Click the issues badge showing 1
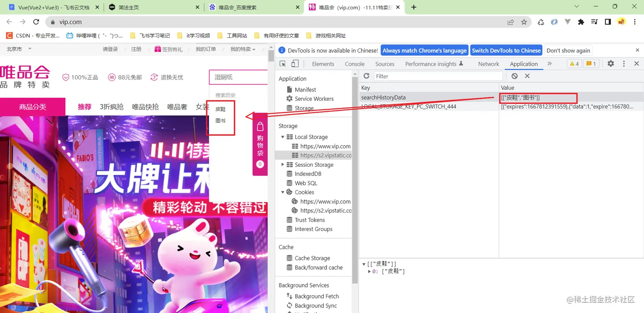The image size is (644, 313). 591,64
